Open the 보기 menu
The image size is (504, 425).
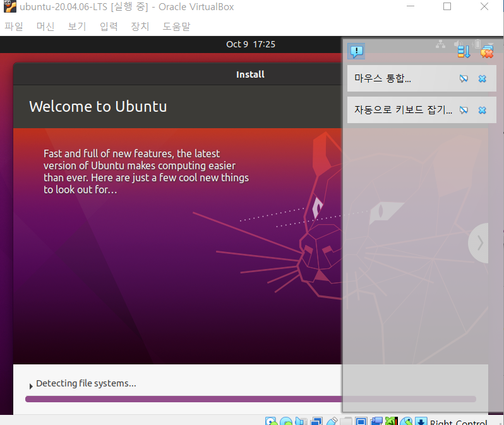point(77,27)
